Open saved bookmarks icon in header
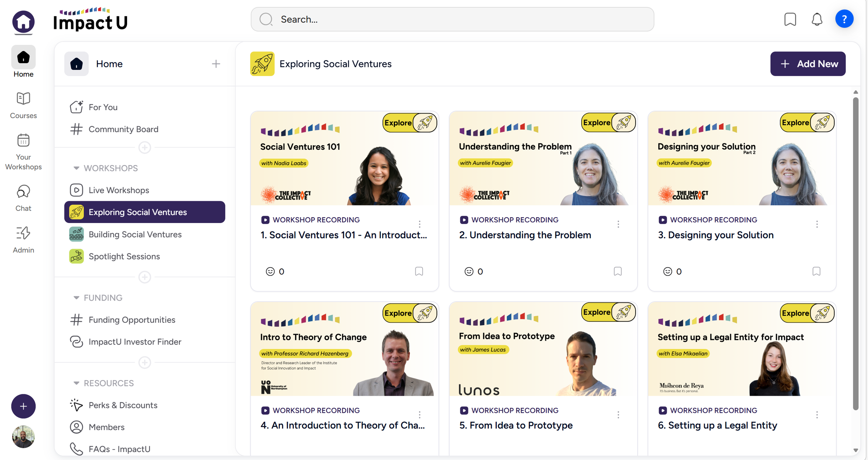The width and height of the screenshot is (868, 460). [x=790, y=19]
